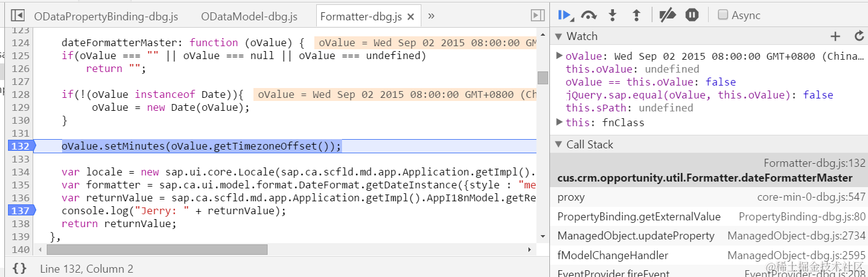The height and width of the screenshot is (277, 868).
Task: Expand the oValue watch entry
Action: pos(559,55)
